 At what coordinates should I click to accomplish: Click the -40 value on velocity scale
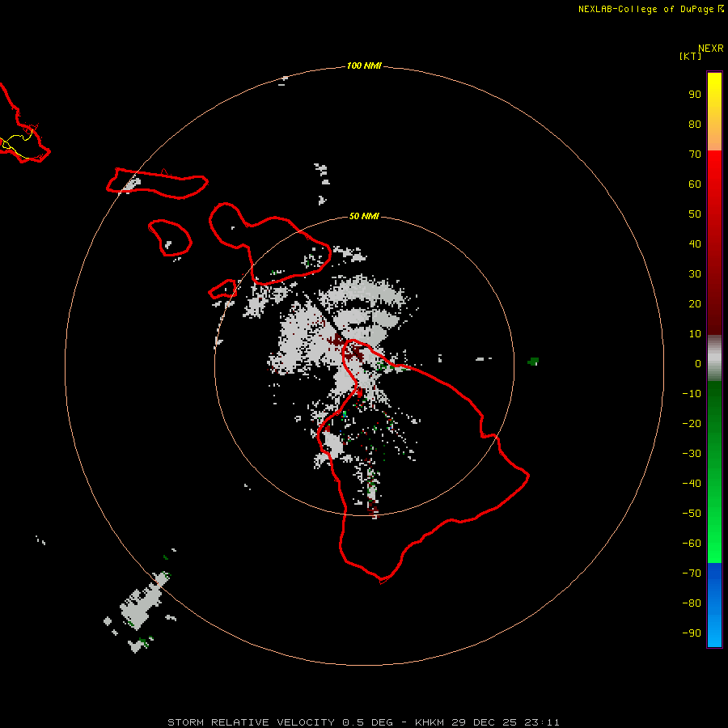click(x=692, y=484)
